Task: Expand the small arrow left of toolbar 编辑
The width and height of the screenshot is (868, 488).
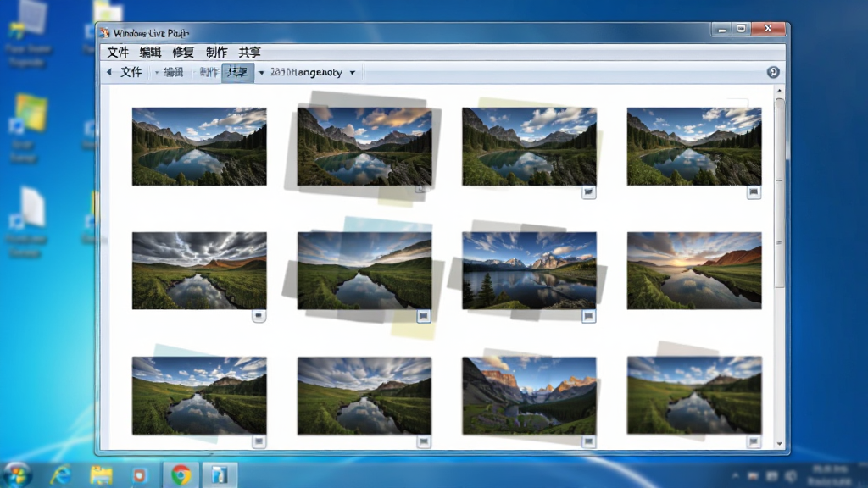Action: (157, 73)
